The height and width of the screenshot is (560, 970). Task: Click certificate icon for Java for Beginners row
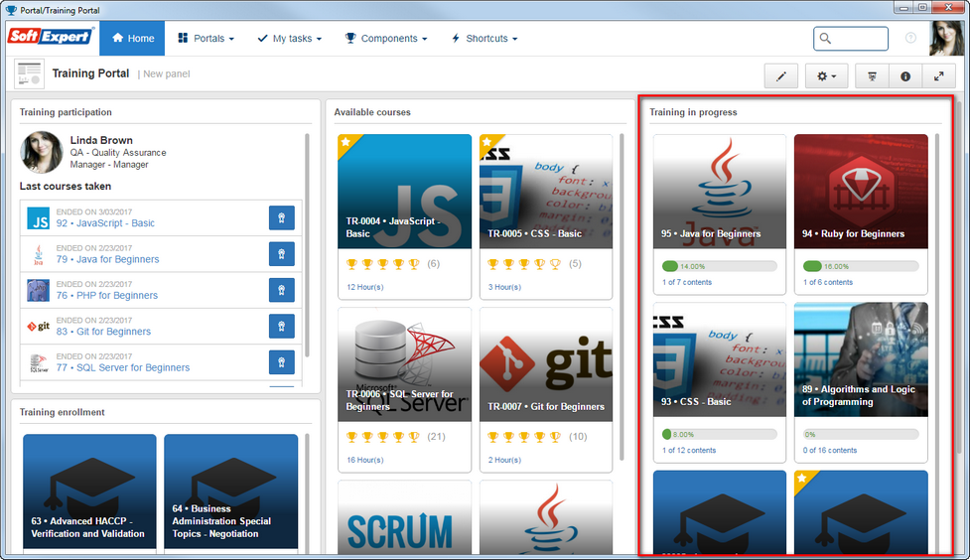(x=282, y=254)
